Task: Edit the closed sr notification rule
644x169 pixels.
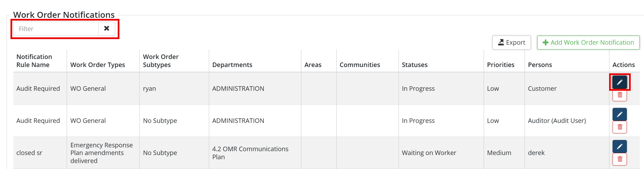Action: coord(620,146)
